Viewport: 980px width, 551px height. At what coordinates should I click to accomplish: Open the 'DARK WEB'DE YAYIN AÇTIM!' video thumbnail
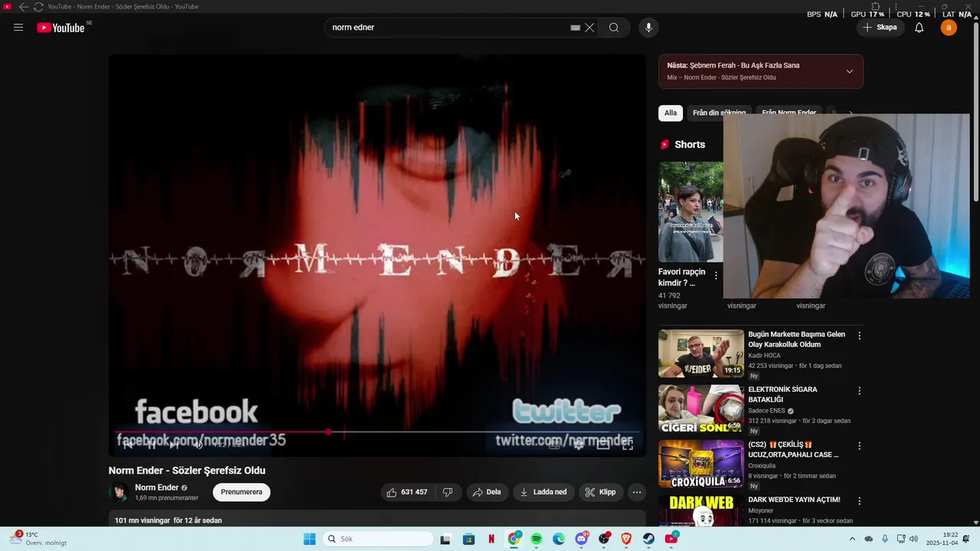[x=701, y=511]
